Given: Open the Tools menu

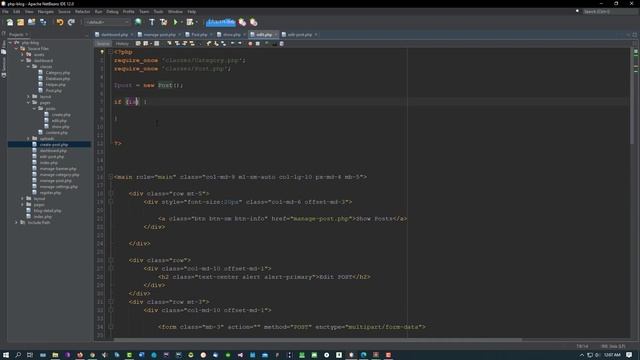Looking at the screenshot, I should (158, 11).
